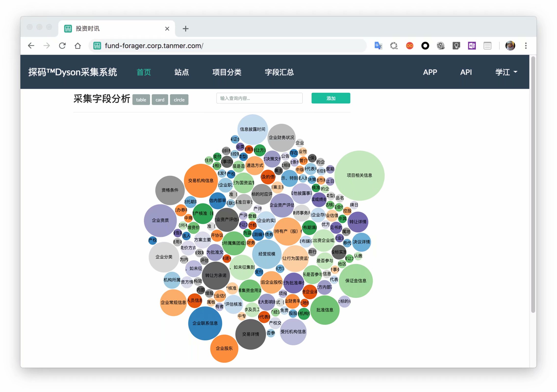Switch to table view
This screenshot has width=557, height=392.
coord(141,100)
